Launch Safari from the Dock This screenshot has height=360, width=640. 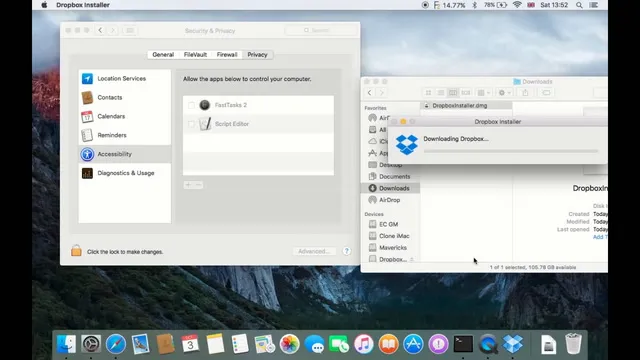[116, 344]
